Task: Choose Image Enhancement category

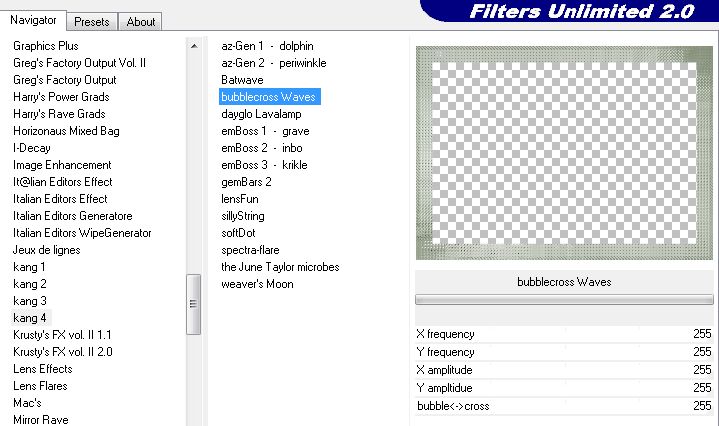Action: tap(62, 165)
